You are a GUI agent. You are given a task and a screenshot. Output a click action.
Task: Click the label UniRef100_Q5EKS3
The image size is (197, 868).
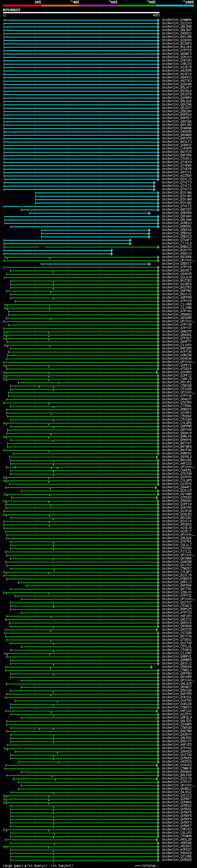177,236
